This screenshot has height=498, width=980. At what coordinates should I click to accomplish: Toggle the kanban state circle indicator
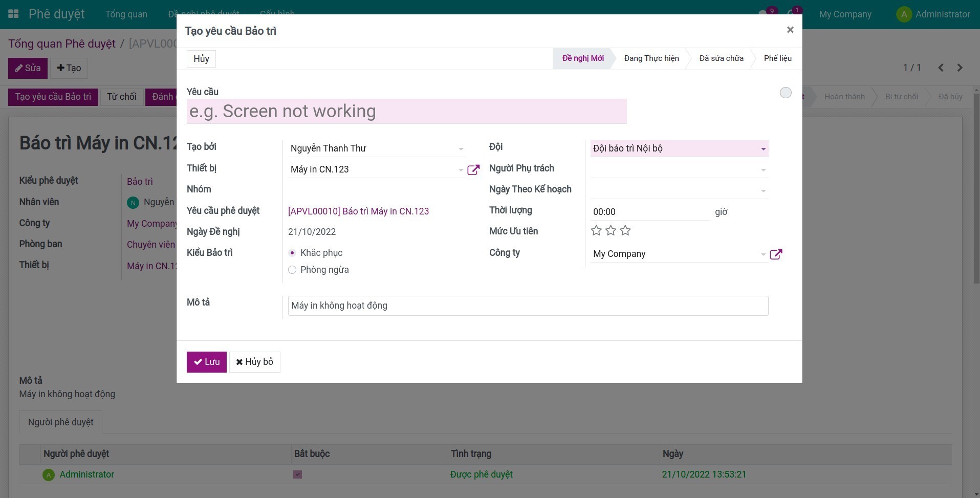785,93
